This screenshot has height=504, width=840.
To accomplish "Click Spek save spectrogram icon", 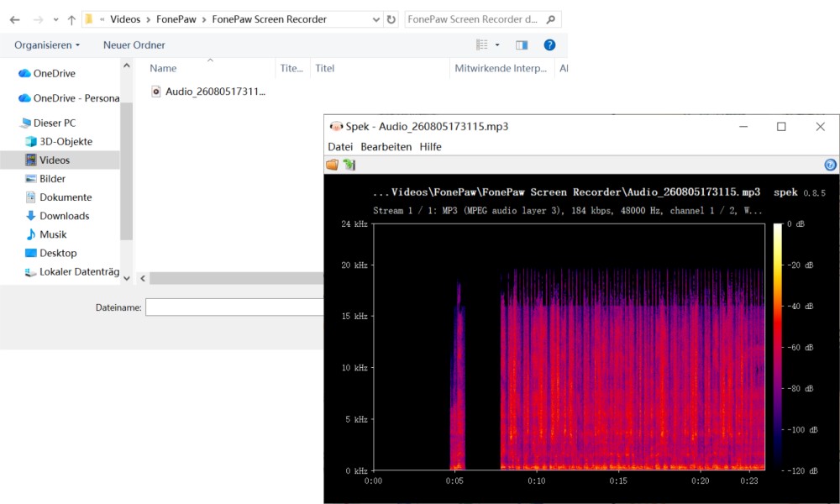I will [x=349, y=165].
